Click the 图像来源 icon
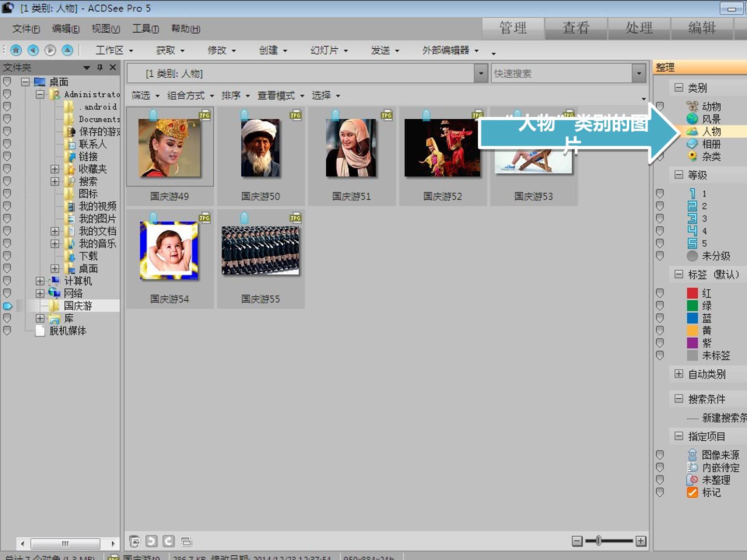This screenshot has width=747, height=560. click(x=692, y=455)
